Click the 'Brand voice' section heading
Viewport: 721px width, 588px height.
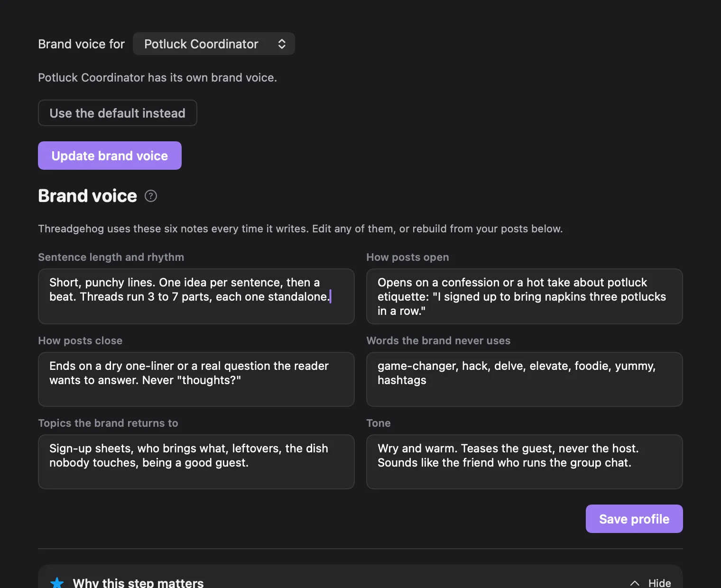tap(87, 196)
